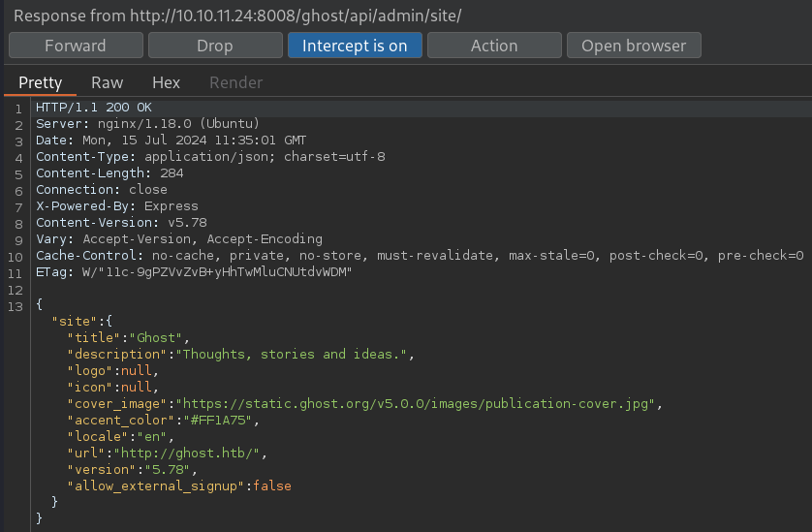Click the "locale":"en" JSON line
This screenshot has height=532, width=812.
tap(121, 437)
